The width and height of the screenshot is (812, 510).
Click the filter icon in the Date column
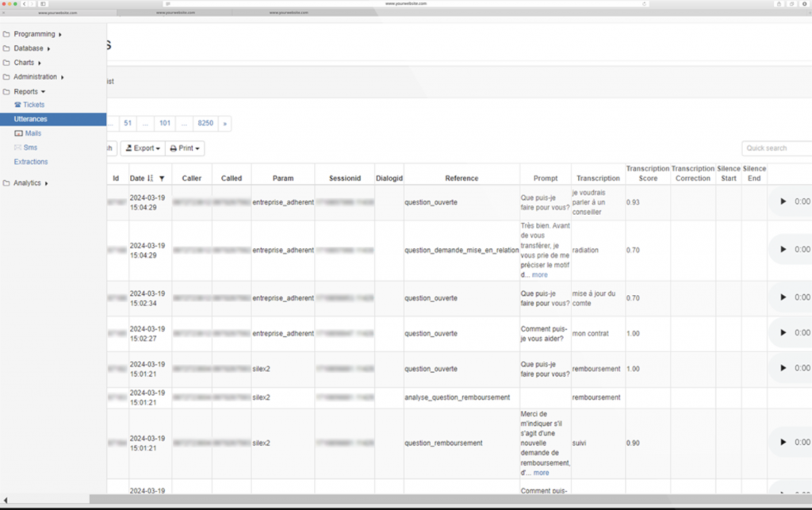point(162,178)
